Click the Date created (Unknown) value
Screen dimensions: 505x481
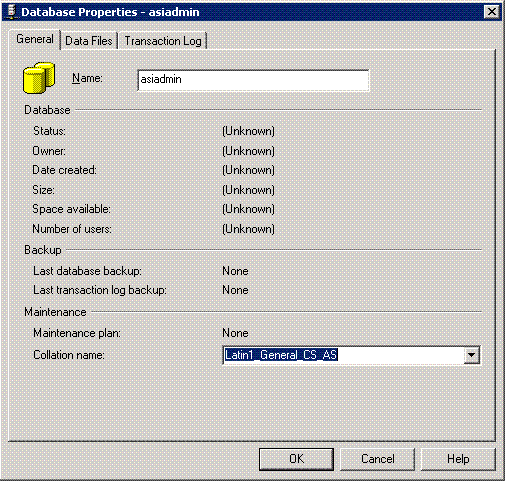[248, 170]
